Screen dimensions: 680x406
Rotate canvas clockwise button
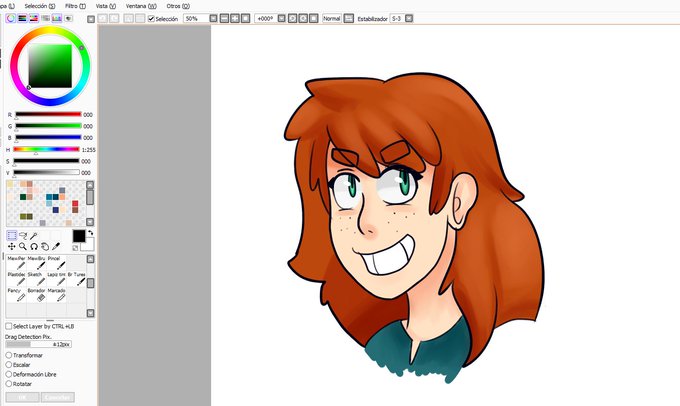[x=303, y=18]
